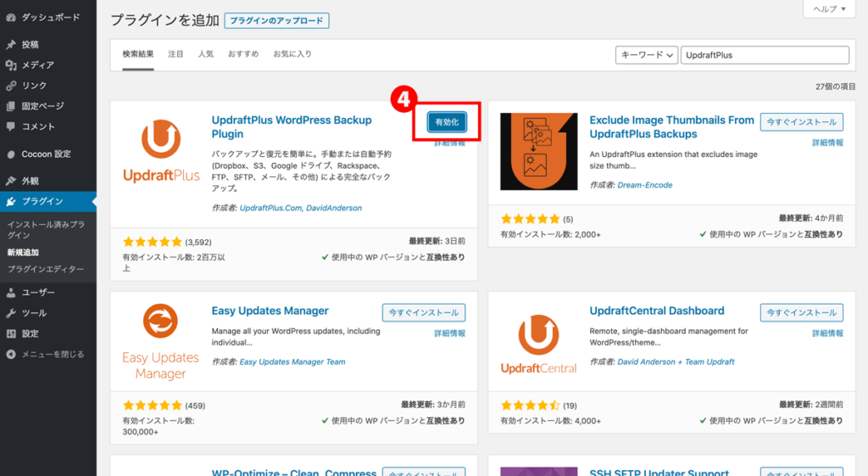Viewport: 868px width, 476px height.
Task: Click the plug icon next to プラグイン
Action: [x=10, y=201]
